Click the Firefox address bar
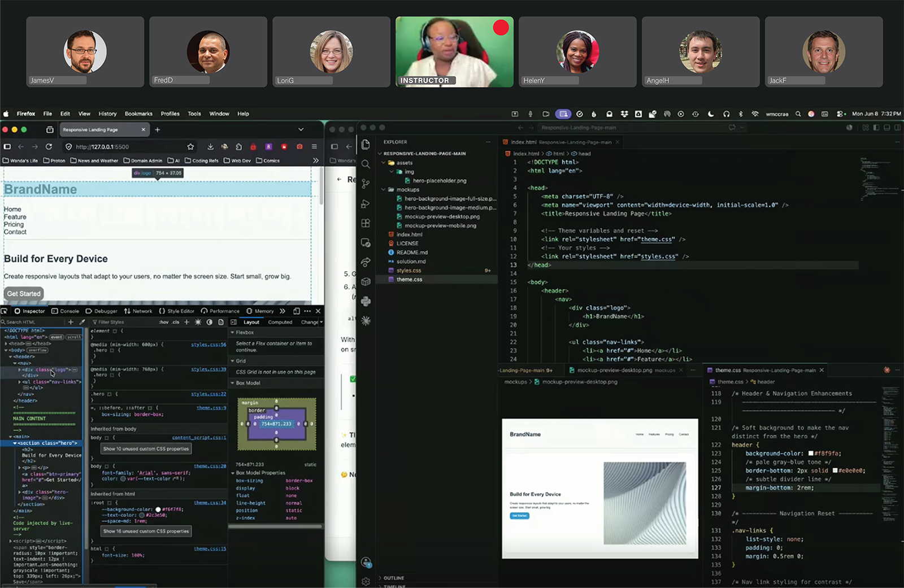The image size is (904, 588). pyautogui.click(x=128, y=147)
